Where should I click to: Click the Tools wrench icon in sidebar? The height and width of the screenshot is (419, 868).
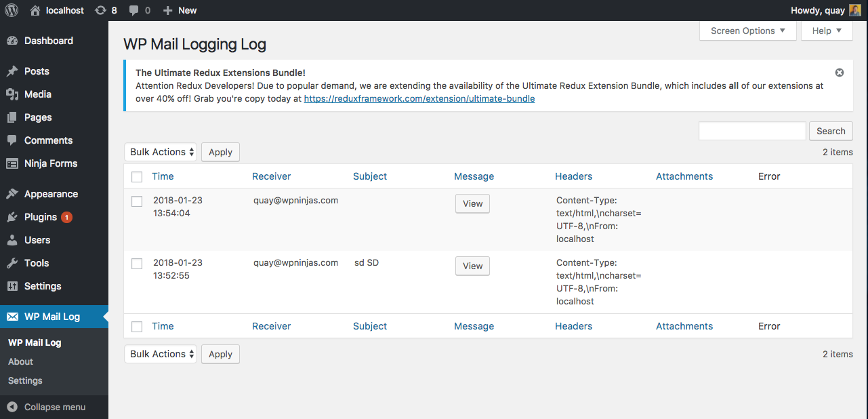tap(12, 263)
